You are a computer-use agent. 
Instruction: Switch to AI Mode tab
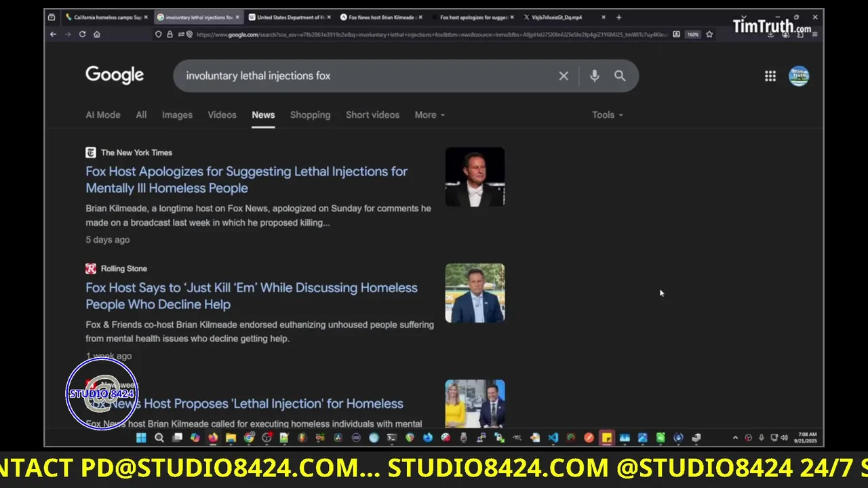click(103, 115)
